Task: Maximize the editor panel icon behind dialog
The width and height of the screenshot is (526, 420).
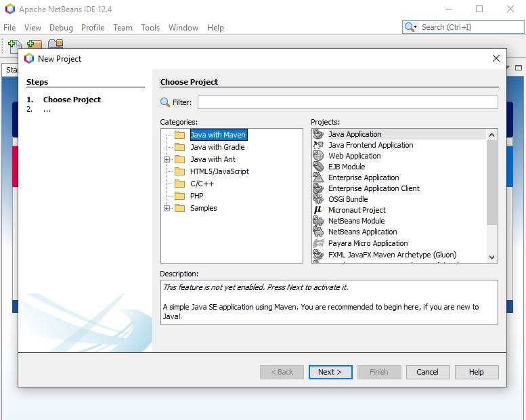Action: coord(519,68)
